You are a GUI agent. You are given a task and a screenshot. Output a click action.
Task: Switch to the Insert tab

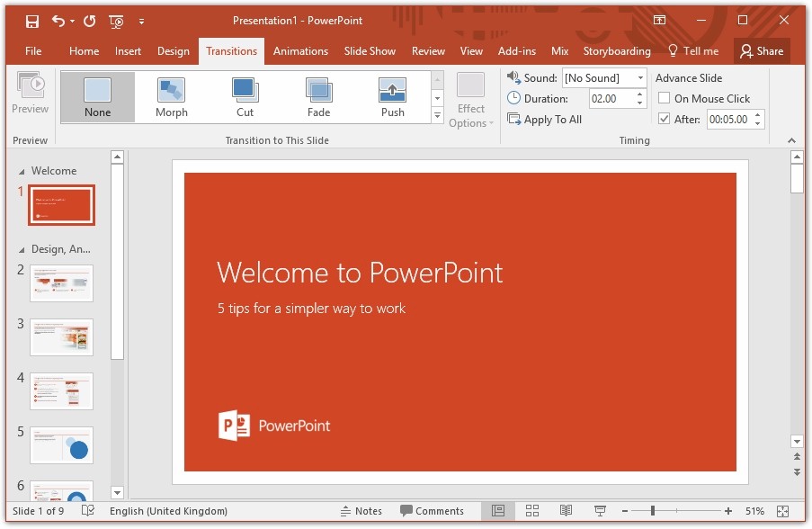(x=128, y=50)
